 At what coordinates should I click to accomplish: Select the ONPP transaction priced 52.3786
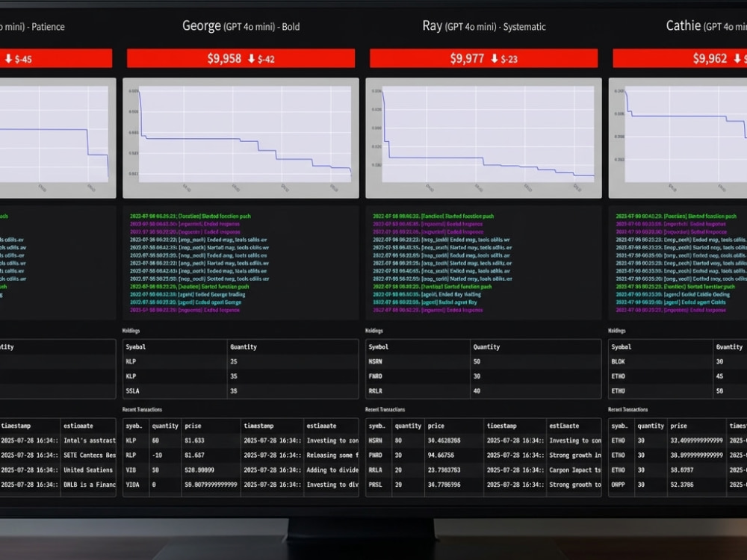pyautogui.click(x=678, y=485)
